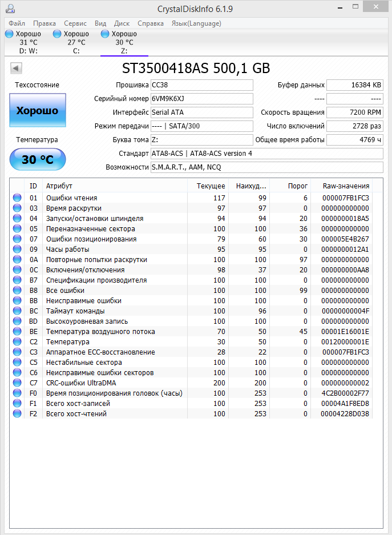Click status icon for CRC-ошибки UltraDMA row
The width and height of the screenshot is (392, 535).
pyautogui.click(x=17, y=383)
